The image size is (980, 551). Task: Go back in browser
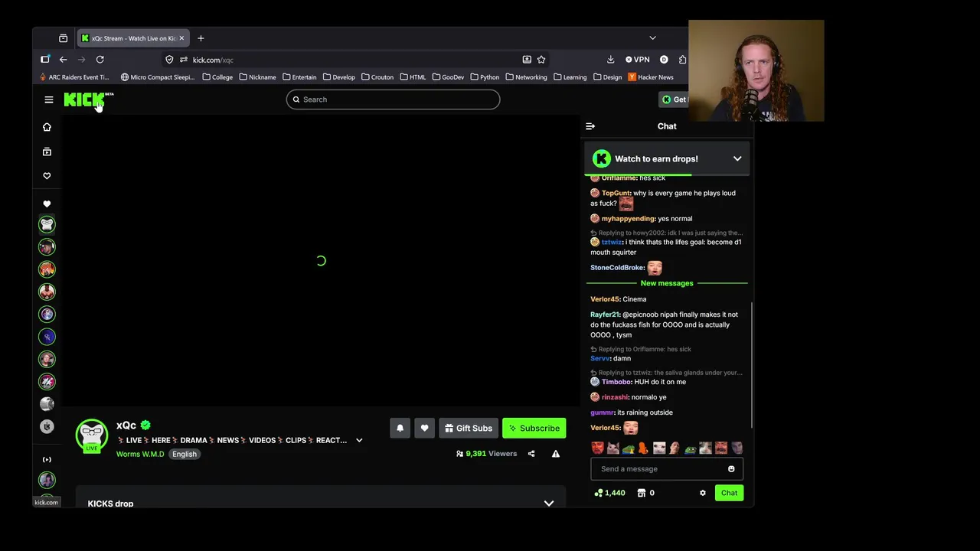coord(64,60)
